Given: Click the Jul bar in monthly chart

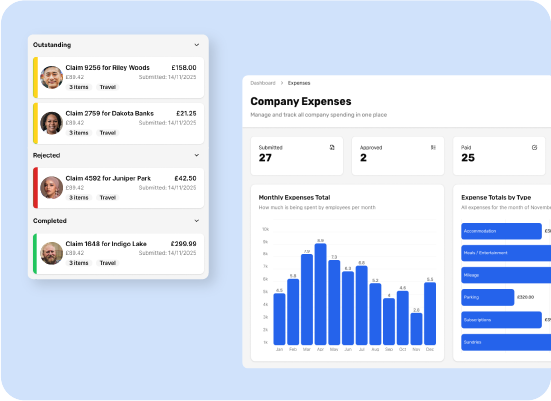Looking at the screenshot, I should [x=362, y=305].
